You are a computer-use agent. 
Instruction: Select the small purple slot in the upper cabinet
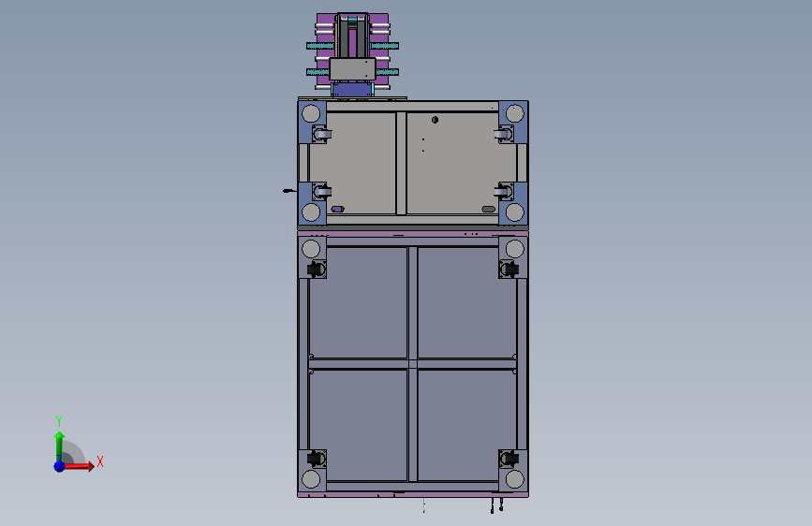coord(337,209)
